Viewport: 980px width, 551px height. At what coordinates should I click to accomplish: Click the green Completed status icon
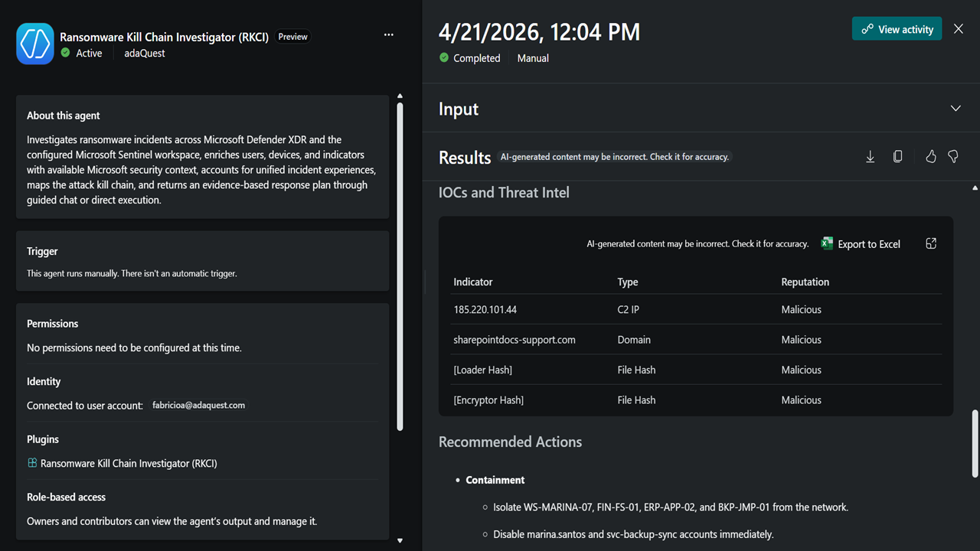[444, 58]
